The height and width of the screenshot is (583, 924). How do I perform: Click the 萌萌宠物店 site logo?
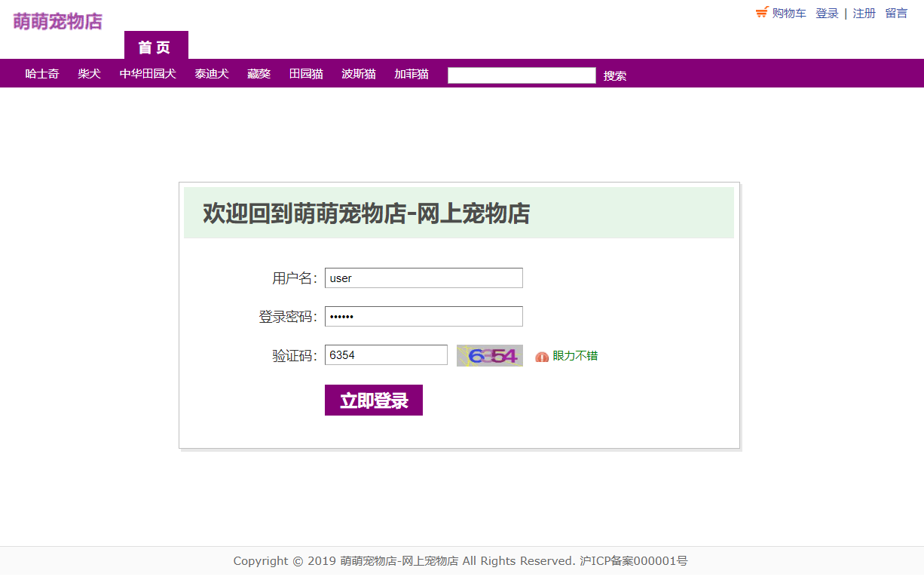[57, 20]
